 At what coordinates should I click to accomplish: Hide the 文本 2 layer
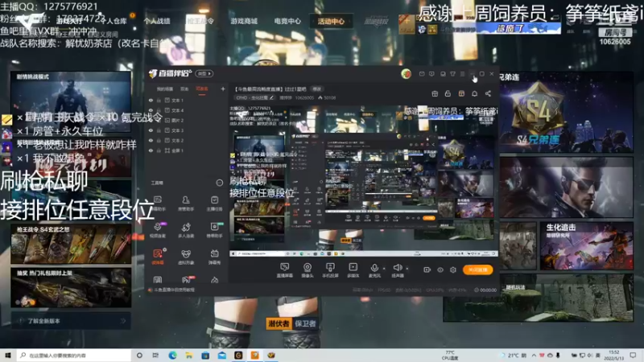(151, 140)
